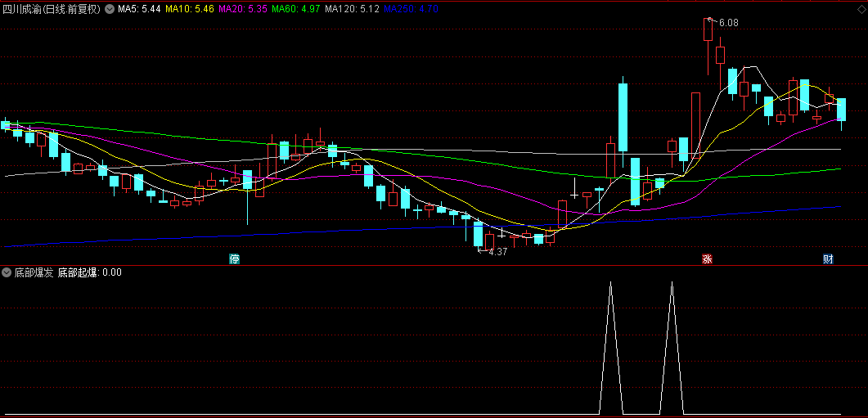This screenshot has width=868, height=418.
Task: Click the second 底部起爆 signal spike
Action: pos(672,348)
